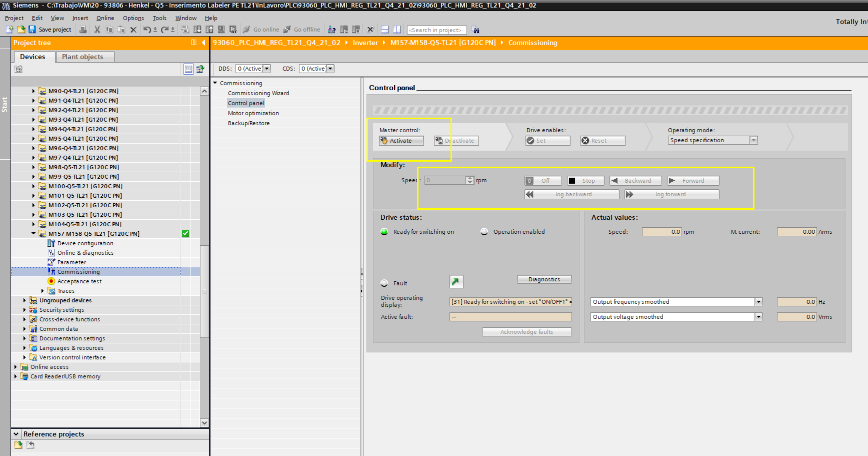Click the Accessible devices icon
This screenshot has height=456, width=868.
(331, 30)
